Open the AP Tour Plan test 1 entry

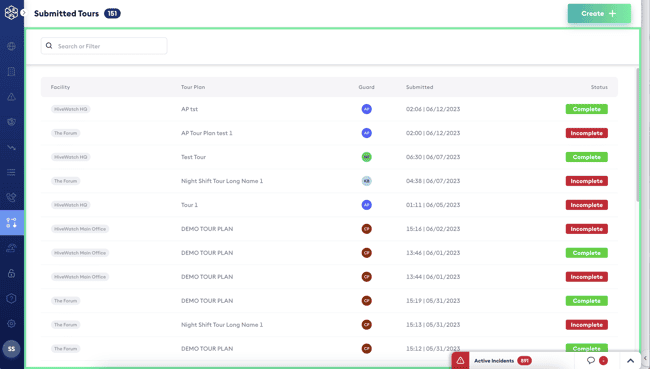(206, 133)
